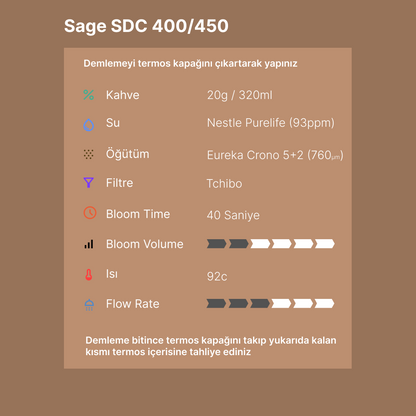Click the red thermometer Isı icon
The height and width of the screenshot is (416, 416).
point(89,274)
